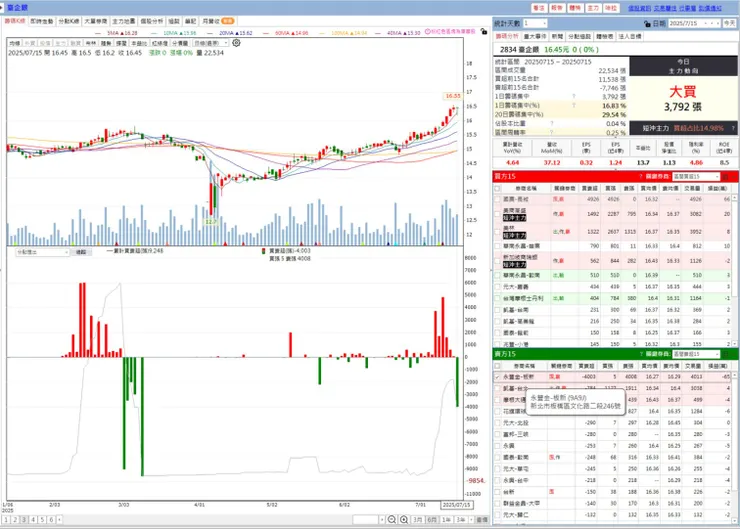740x529 pixels.
Task: Zoom out chart with minus magnifier
Action: coord(392,520)
